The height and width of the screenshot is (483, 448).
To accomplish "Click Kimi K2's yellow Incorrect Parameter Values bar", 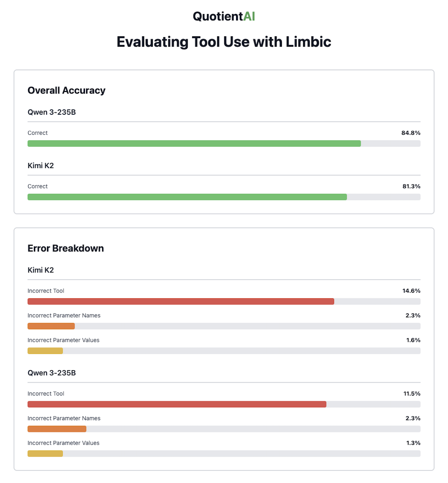I will pos(45,351).
